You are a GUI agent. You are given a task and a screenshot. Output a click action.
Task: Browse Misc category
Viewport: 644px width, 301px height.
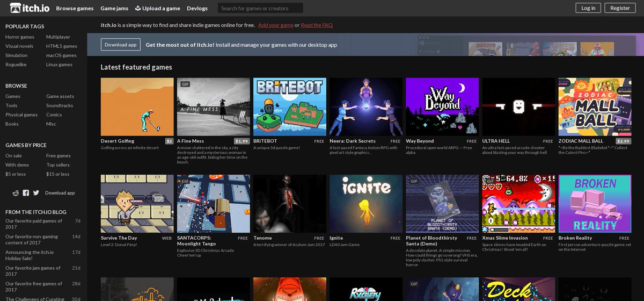pos(51,124)
